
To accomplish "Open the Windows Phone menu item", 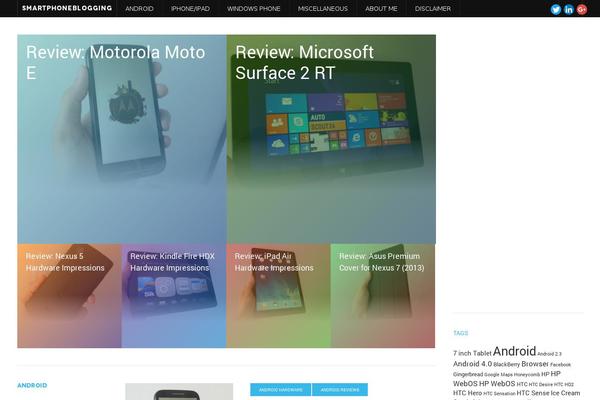I will click(253, 8).
